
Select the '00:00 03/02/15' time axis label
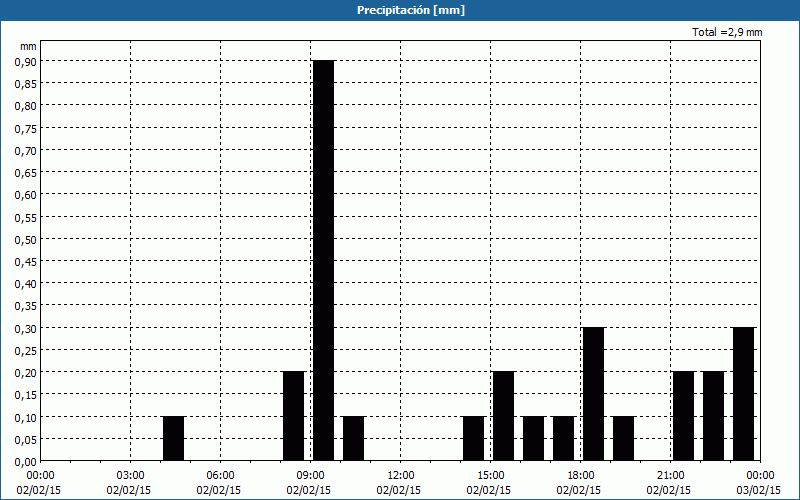click(759, 483)
